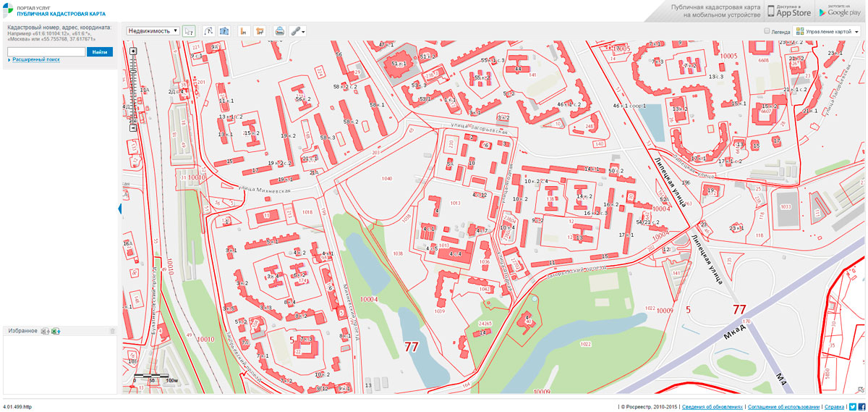Select the identify-object cursor tool
The image size is (868, 412).
(x=190, y=31)
